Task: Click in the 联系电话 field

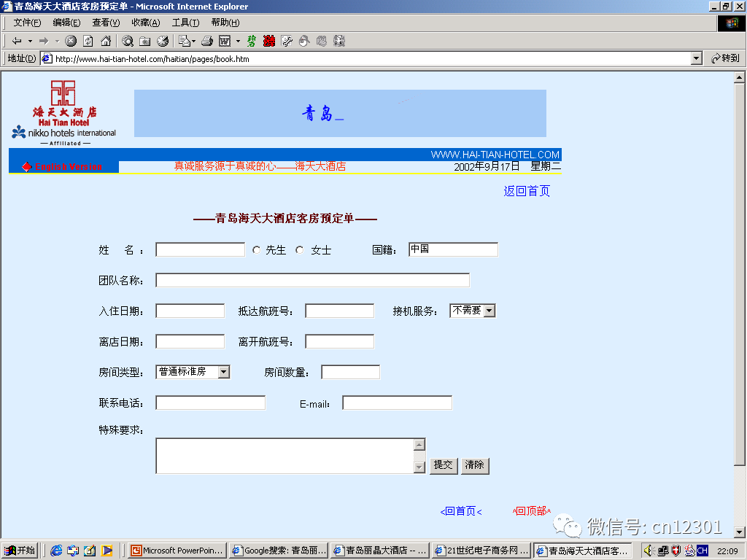Action: pyautogui.click(x=211, y=402)
